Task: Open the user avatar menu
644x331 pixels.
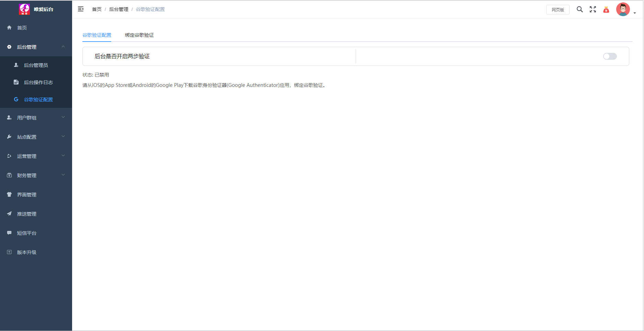Action: click(623, 10)
